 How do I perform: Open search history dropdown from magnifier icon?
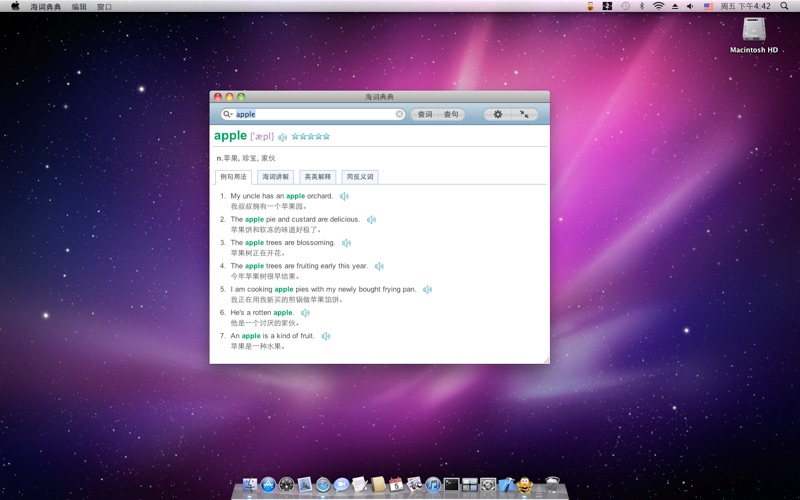228,114
